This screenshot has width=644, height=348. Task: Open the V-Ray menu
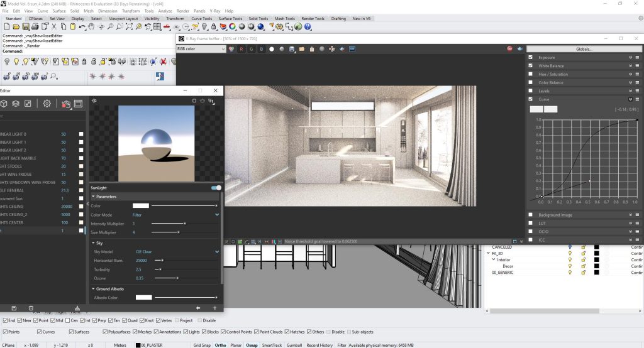[215, 11]
